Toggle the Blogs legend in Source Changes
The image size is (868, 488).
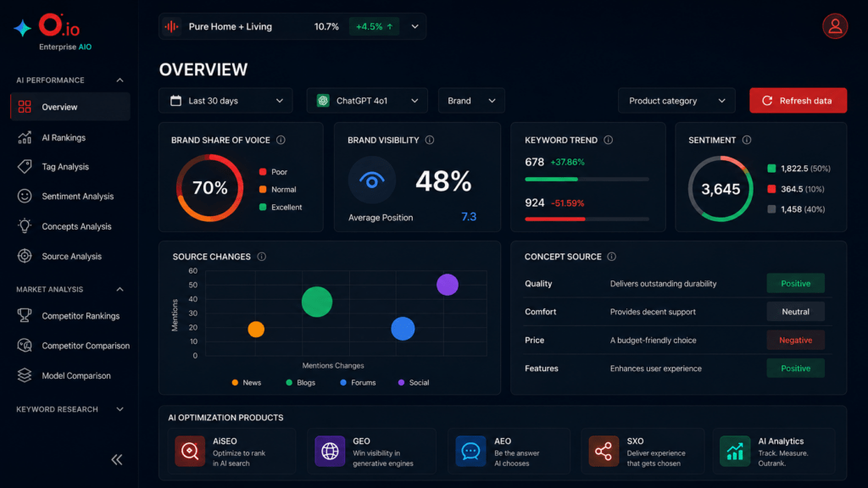click(x=301, y=382)
